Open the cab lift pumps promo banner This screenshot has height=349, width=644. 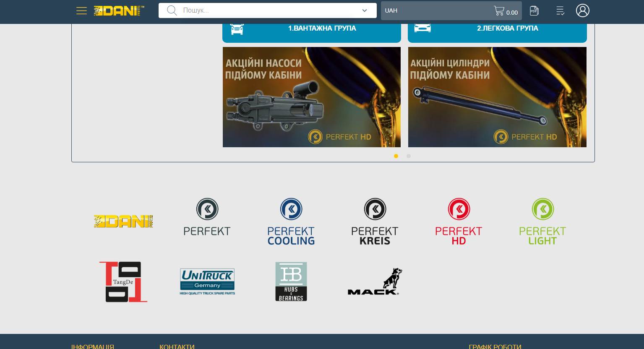pyautogui.click(x=312, y=97)
